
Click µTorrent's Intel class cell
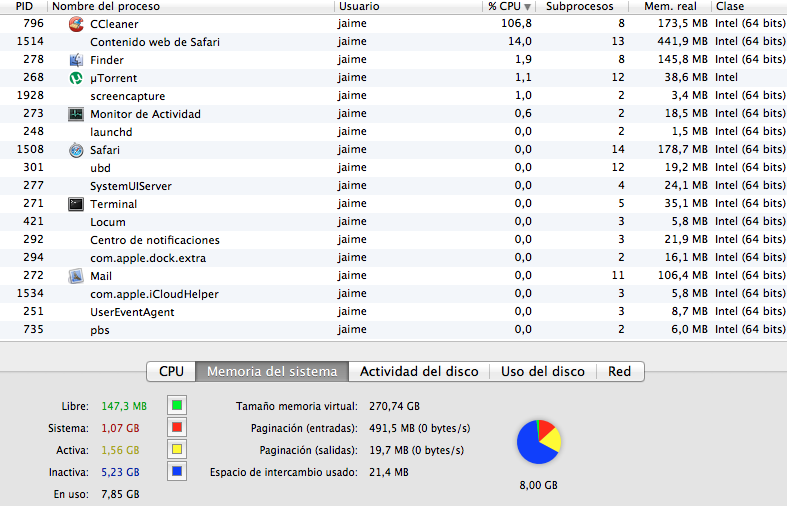pos(726,77)
